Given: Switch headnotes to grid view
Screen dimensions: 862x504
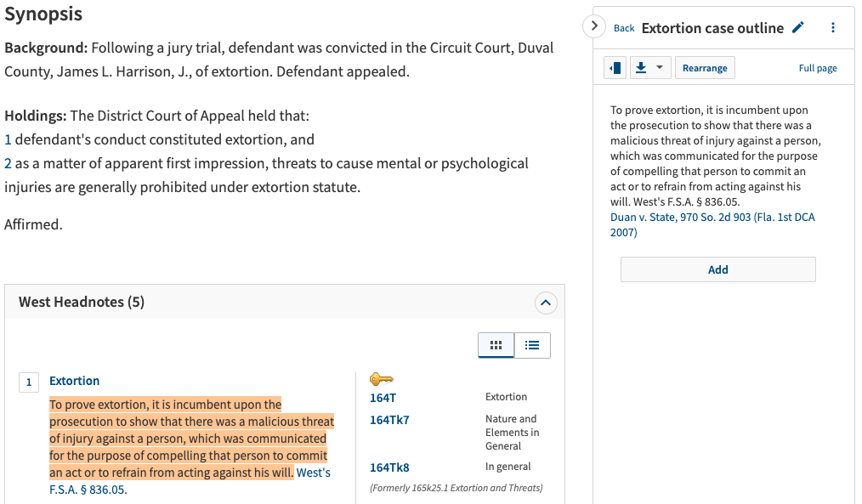Looking at the screenshot, I should 496,345.
